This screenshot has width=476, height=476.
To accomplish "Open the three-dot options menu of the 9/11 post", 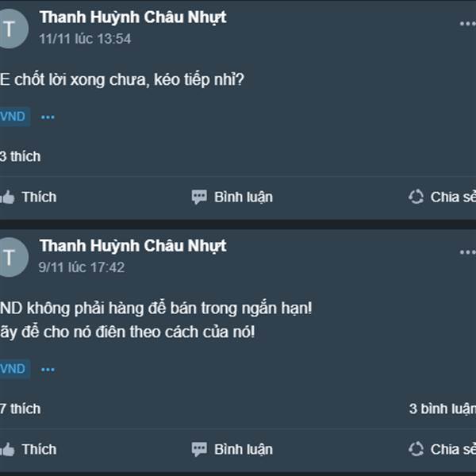I will 467,252.
